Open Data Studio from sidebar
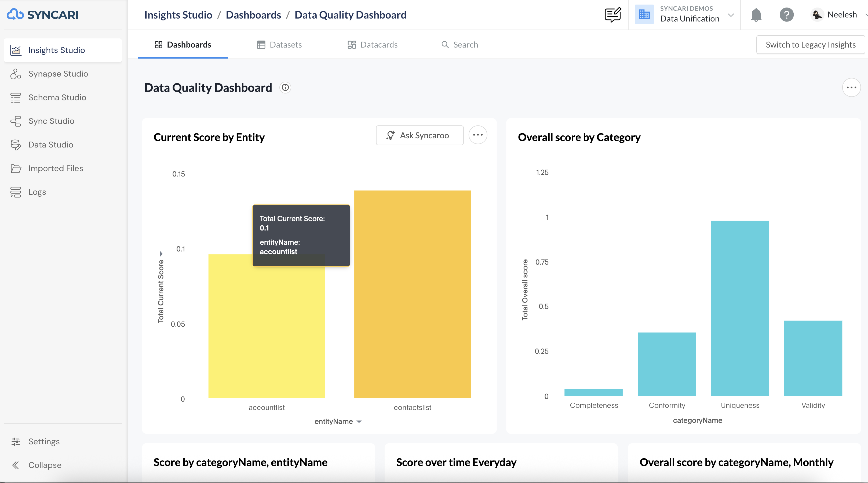 click(63, 145)
